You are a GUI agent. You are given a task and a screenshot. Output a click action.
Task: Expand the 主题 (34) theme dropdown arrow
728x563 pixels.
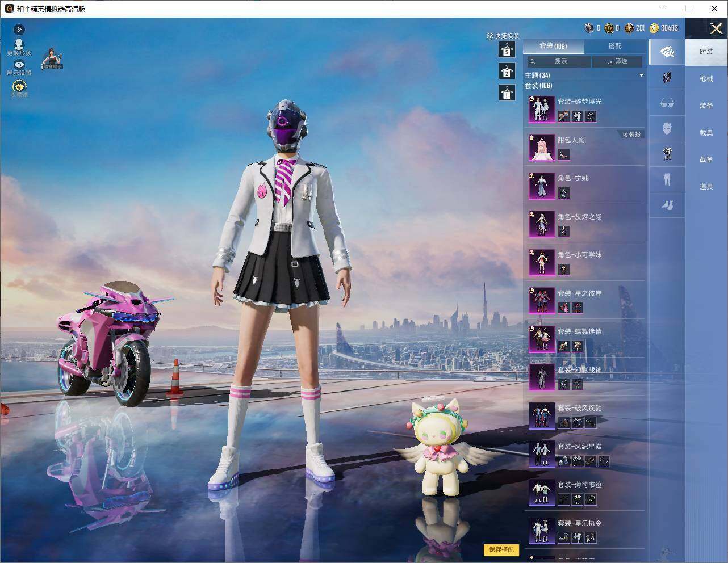tap(641, 75)
